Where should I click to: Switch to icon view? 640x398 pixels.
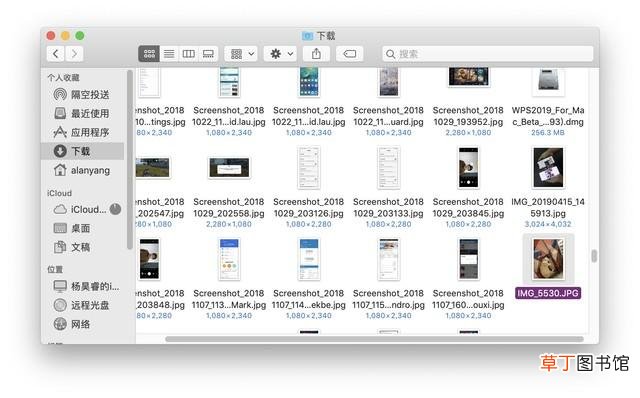[x=149, y=53]
